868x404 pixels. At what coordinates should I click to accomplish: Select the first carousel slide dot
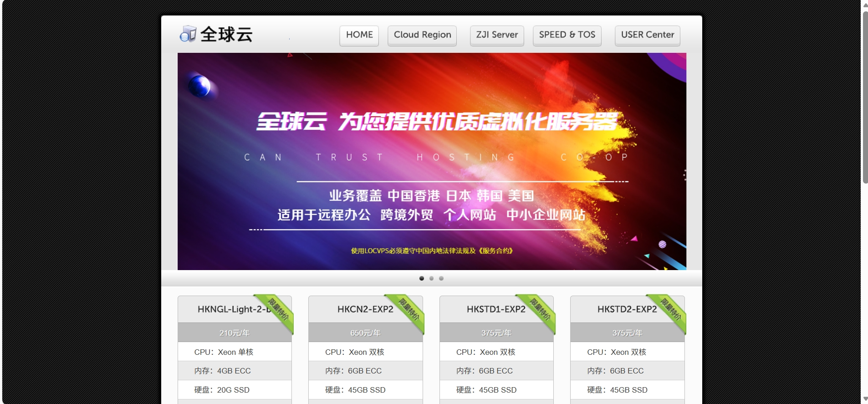(422, 278)
